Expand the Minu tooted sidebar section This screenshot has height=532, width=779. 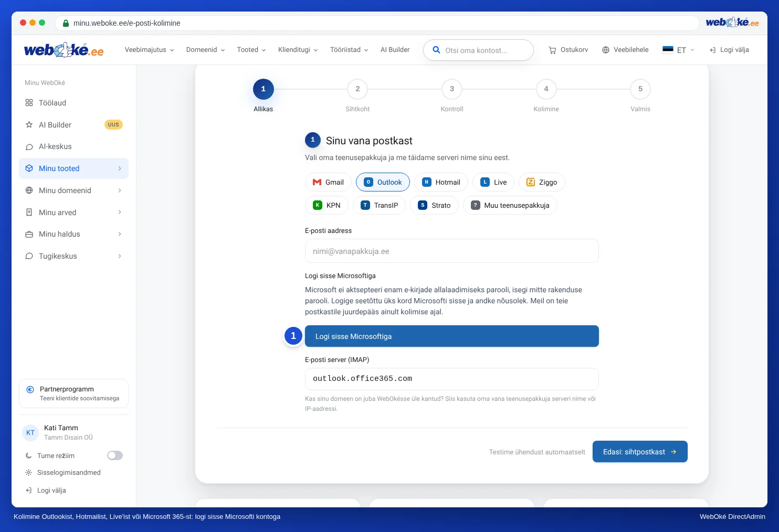(73, 168)
